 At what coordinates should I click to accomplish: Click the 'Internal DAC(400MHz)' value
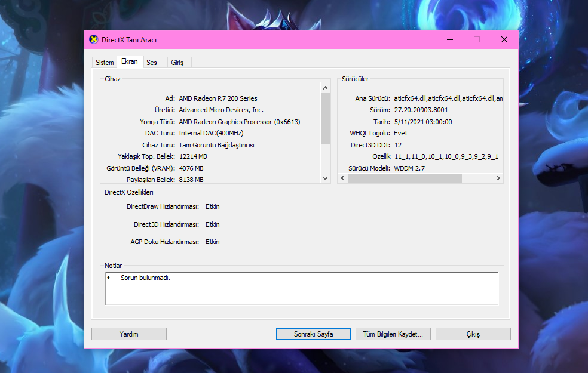[x=211, y=133]
